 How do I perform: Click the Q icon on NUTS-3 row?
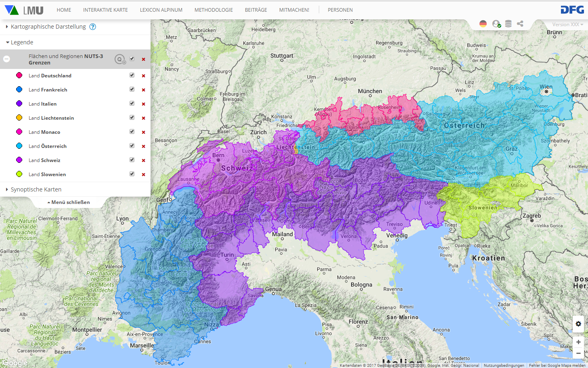119,59
